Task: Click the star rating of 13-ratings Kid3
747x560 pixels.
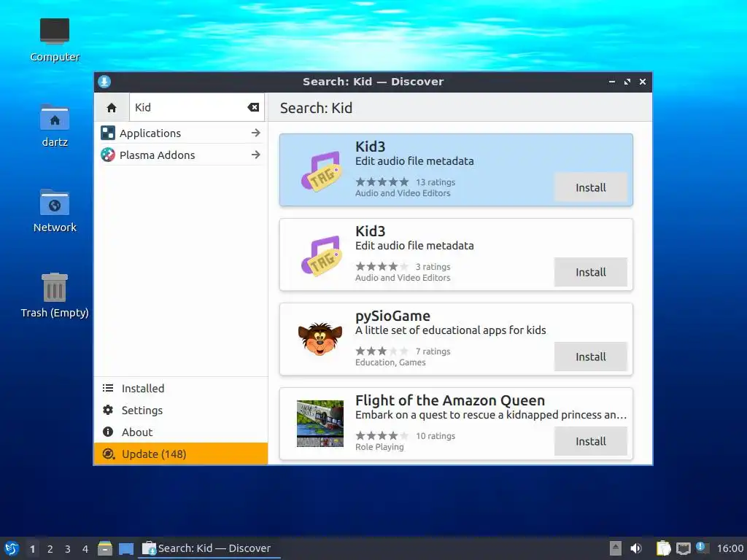Action: point(382,182)
